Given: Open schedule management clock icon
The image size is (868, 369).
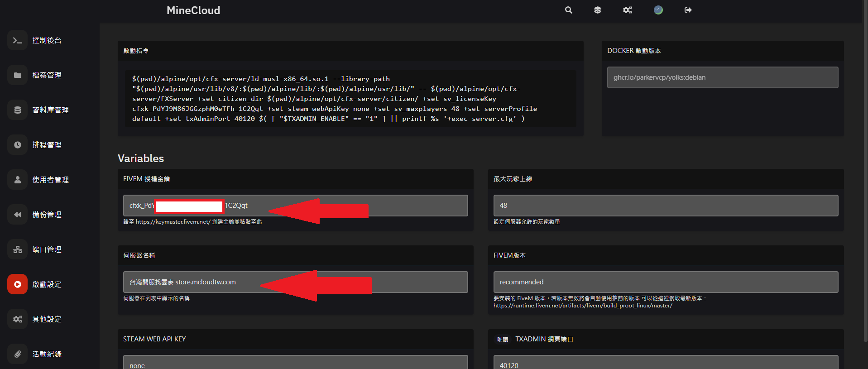Looking at the screenshot, I should tap(17, 145).
